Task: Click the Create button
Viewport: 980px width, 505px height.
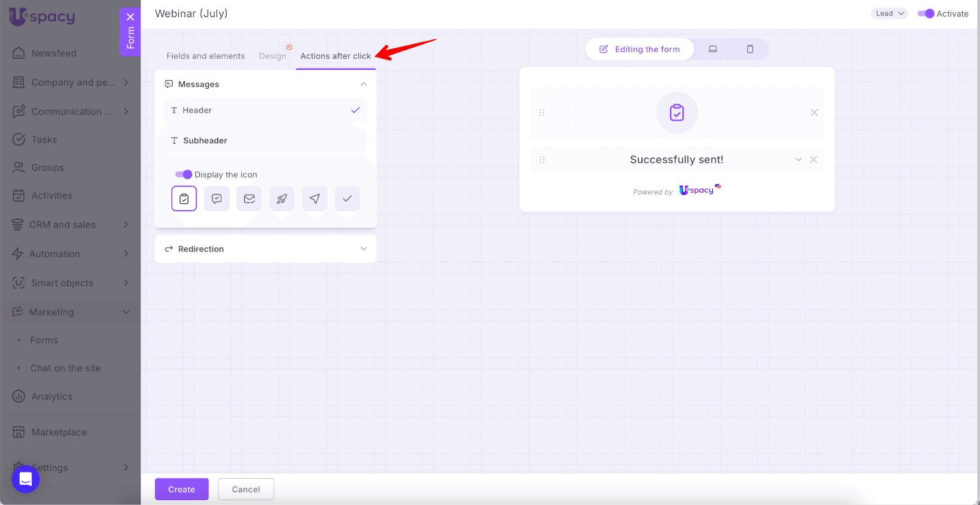Action: click(x=182, y=489)
